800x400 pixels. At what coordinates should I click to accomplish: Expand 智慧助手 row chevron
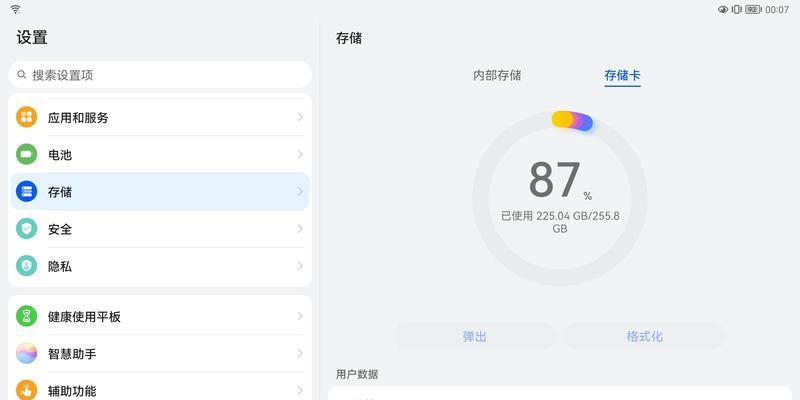300,353
